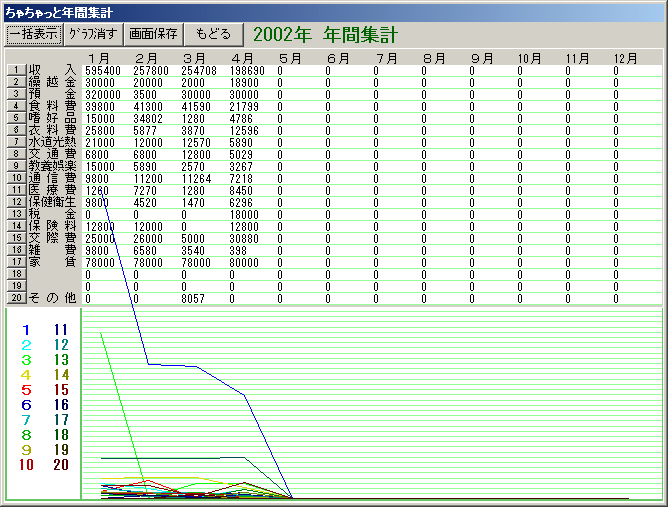Click legend number 12 in the graph key

pos(61,345)
